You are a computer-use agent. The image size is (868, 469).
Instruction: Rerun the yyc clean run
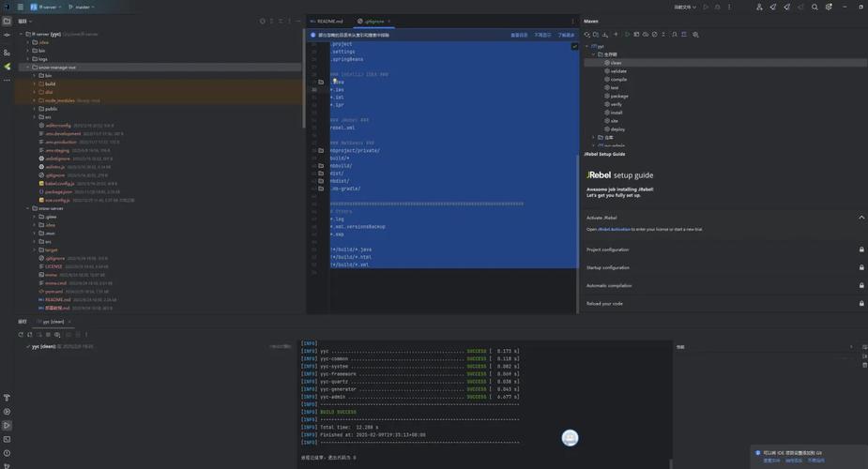pyautogui.click(x=21, y=335)
